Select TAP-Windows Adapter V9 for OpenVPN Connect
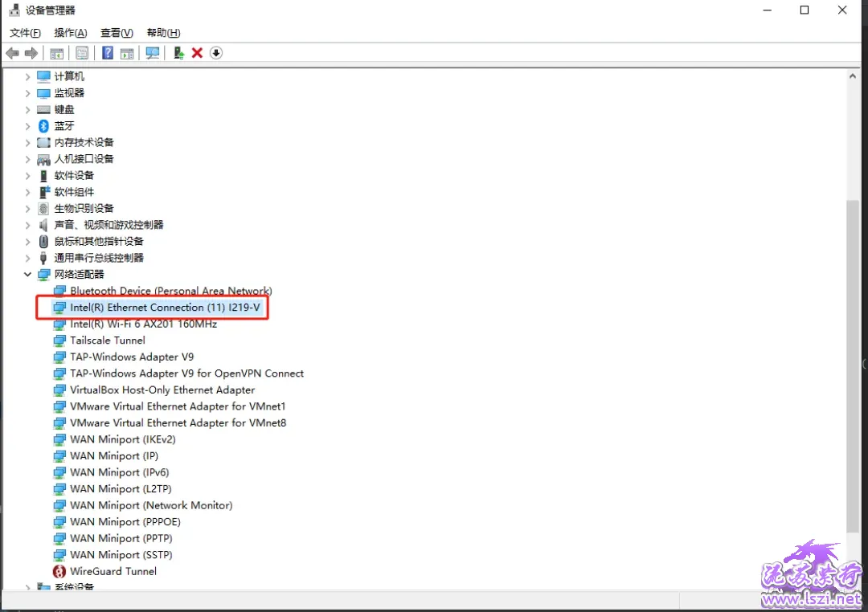Viewport: 868px width, 612px height. coord(186,373)
